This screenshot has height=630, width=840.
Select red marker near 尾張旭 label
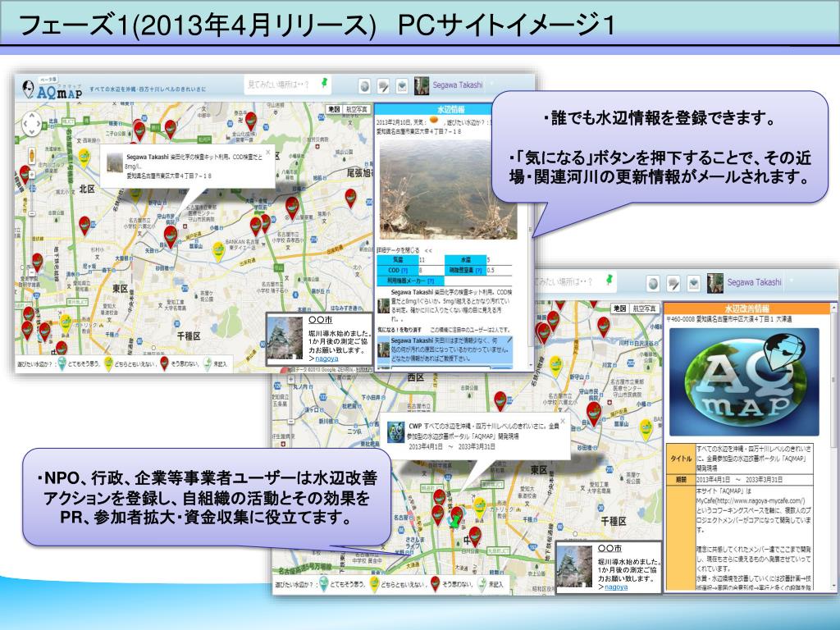350,198
